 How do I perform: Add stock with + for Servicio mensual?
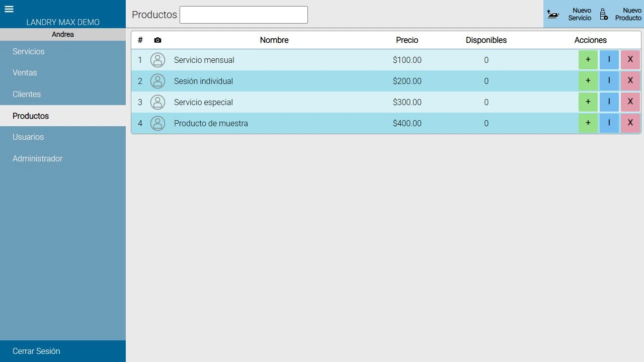point(588,60)
